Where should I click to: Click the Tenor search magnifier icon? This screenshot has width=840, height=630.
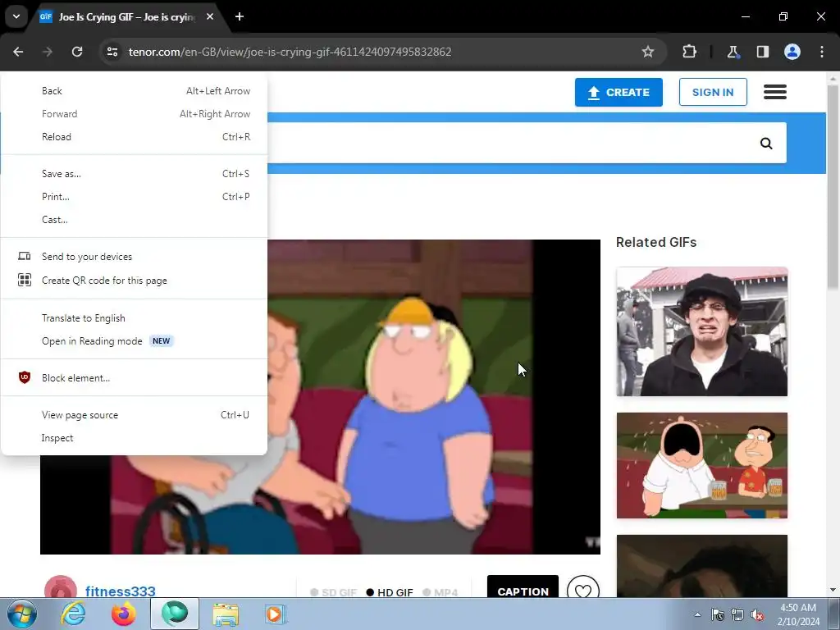coord(766,143)
